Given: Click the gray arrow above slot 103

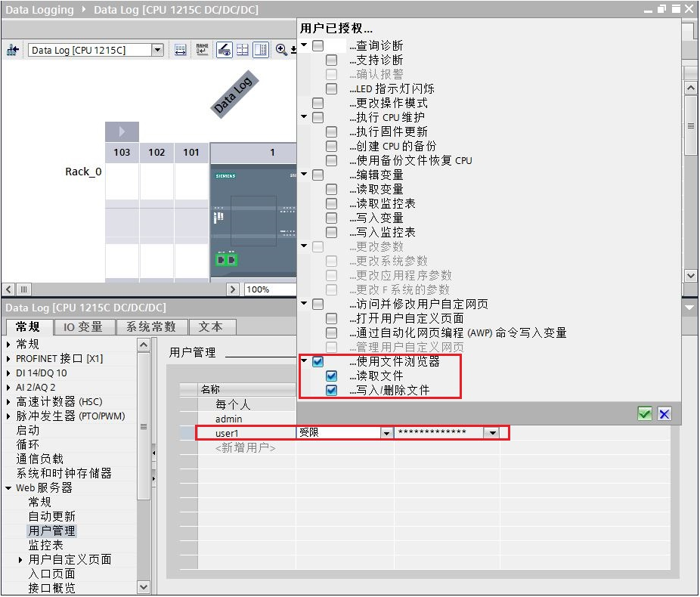Looking at the screenshot, I should [122, 131].
